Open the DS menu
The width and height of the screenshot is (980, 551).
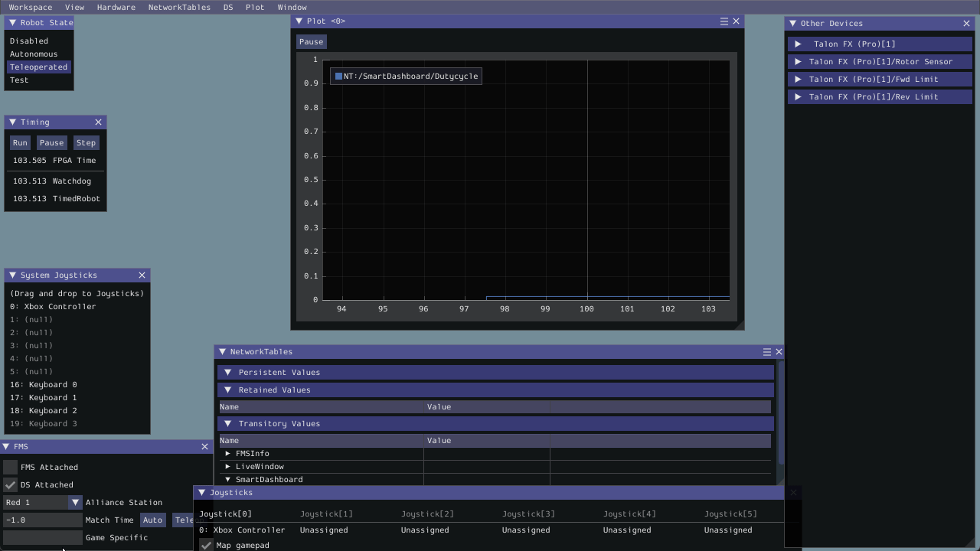(x=228, y=7)
